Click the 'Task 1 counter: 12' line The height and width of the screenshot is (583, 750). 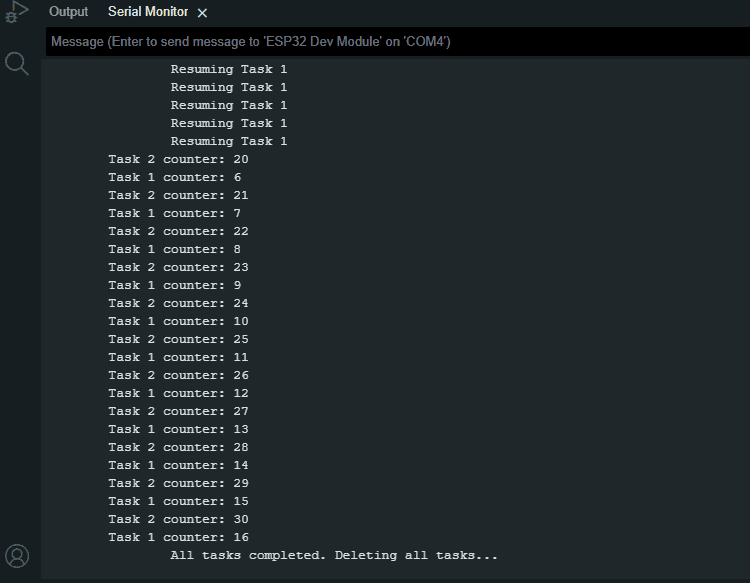tap(178, 394)
